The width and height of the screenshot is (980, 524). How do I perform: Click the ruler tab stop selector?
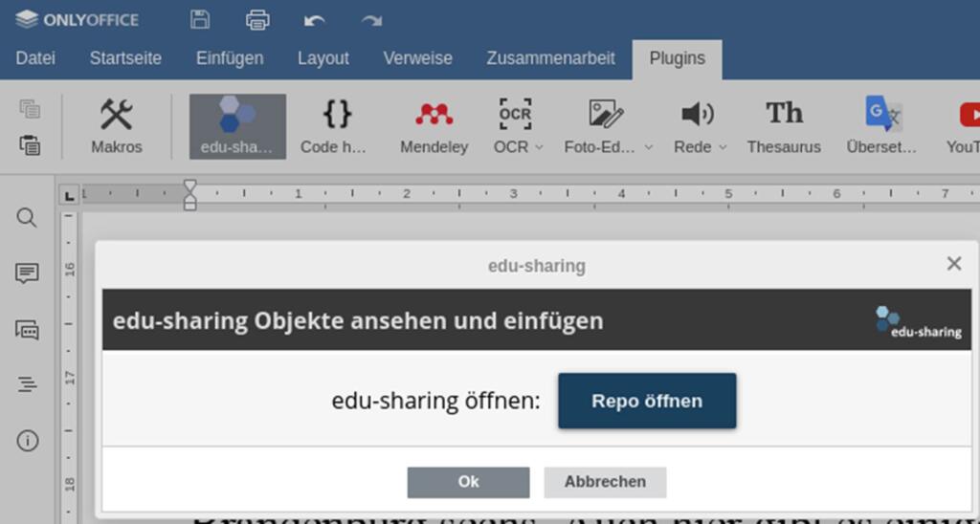tap(69, 196)
